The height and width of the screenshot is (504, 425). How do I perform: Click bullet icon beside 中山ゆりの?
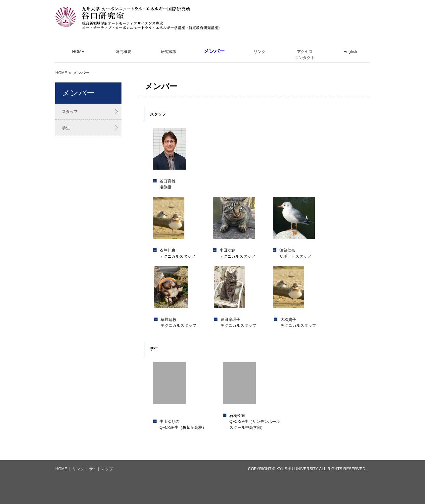click(155, 421)
